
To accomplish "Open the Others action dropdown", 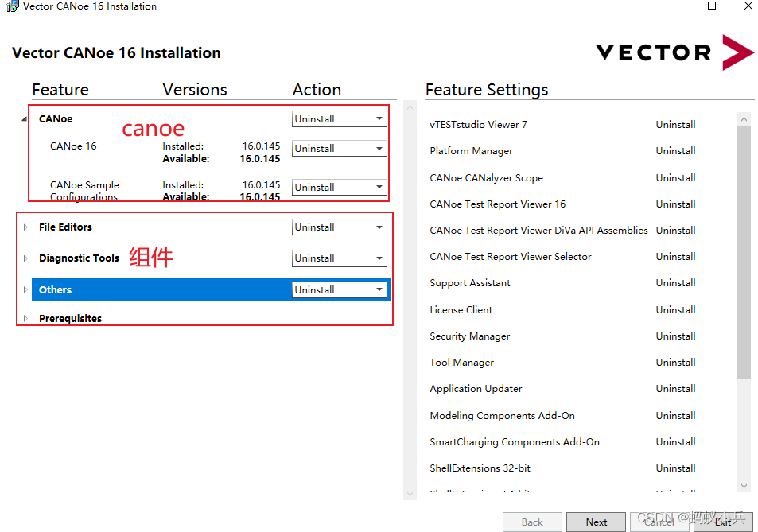I will click(380, 289).
